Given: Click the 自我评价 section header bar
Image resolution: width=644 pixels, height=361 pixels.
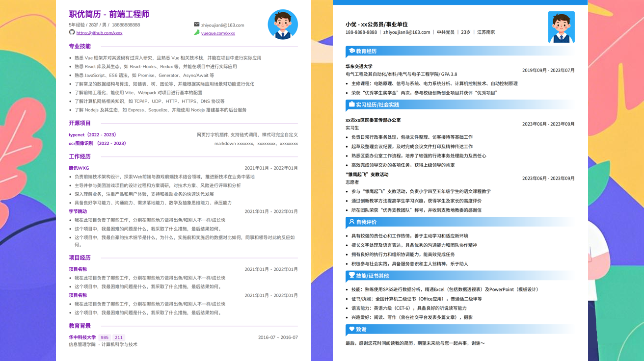Looking at the screenshot, I should point(460,222).
